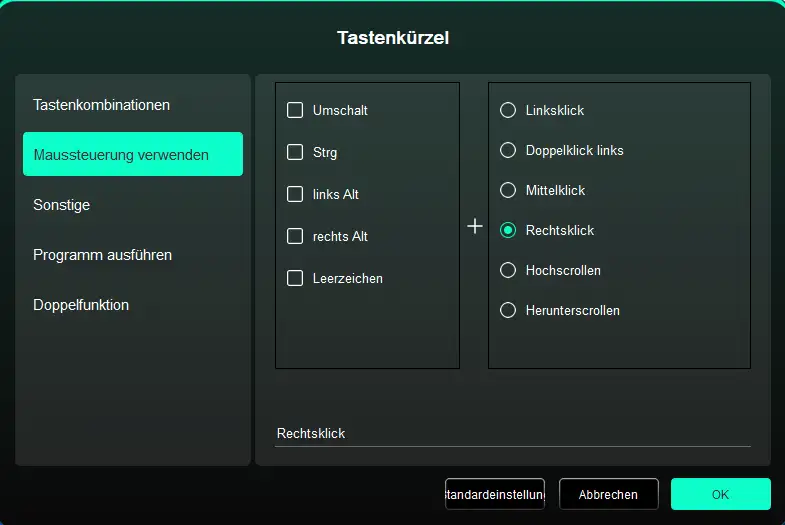Confirm with the OK button

(x=720, y=494)
